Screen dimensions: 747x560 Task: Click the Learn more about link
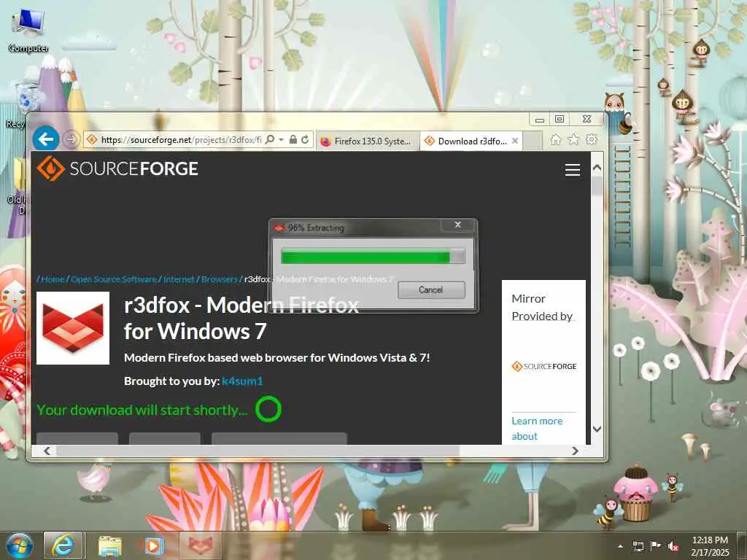[537, 429]
